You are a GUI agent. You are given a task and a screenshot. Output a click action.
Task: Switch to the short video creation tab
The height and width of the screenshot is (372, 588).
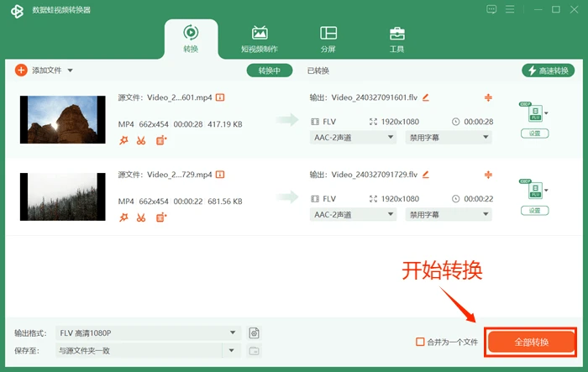pyautogui.click(x=260, y=39)
